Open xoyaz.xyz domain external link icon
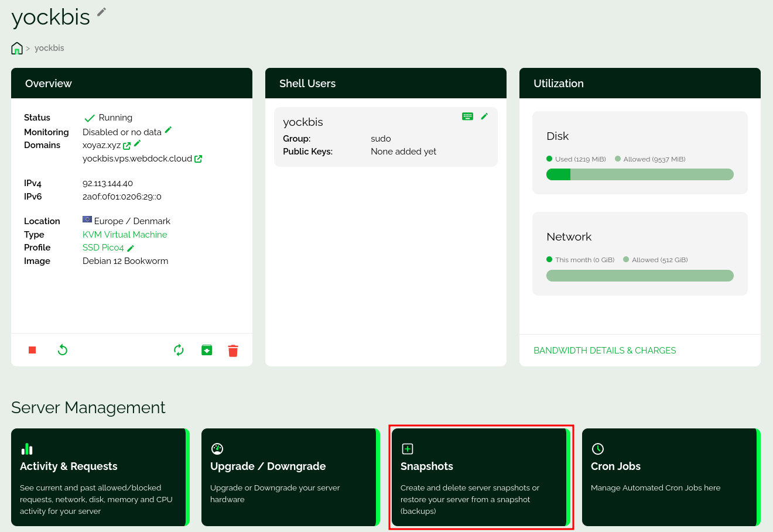This screenshot has height=532, width=773. 127,146
